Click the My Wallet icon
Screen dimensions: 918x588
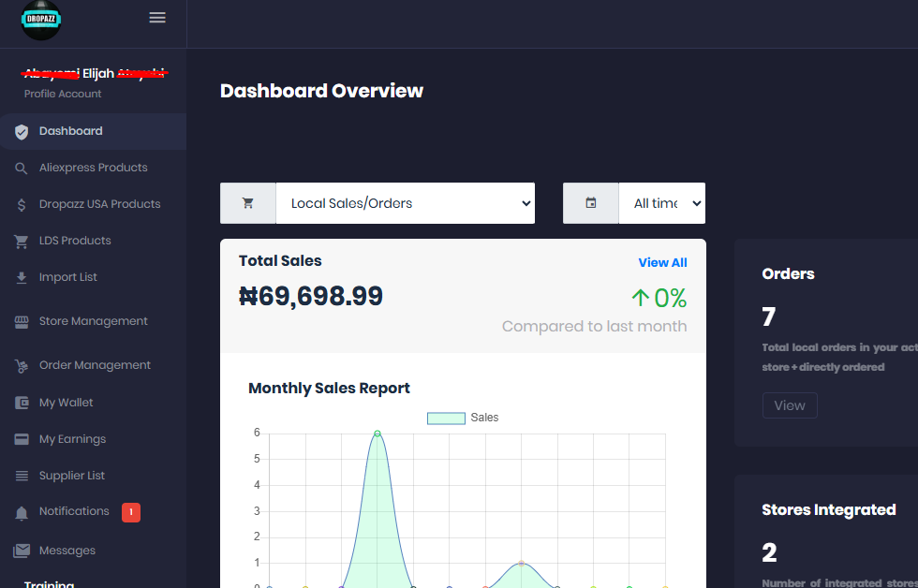click(22, 404)
